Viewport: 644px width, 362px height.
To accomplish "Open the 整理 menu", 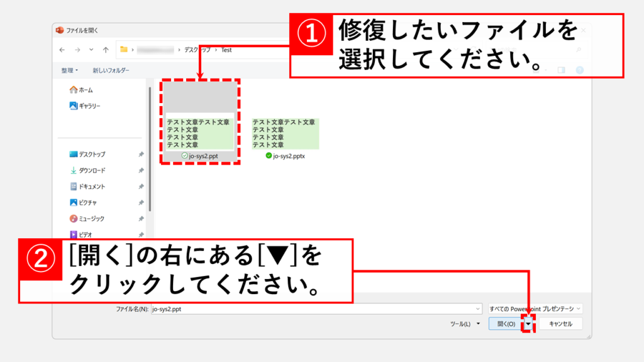I will tap(69, 70).
